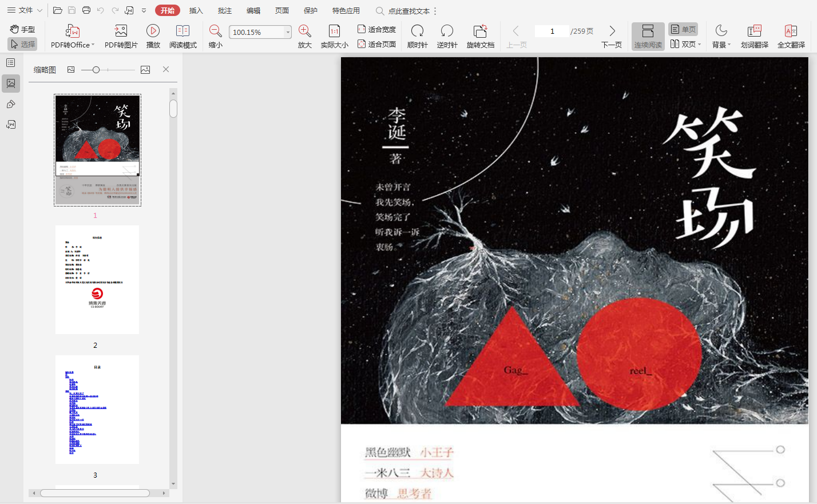Click the small thumbnail size icon
This screenshot has height=504, width=817.
pos(71,70)
